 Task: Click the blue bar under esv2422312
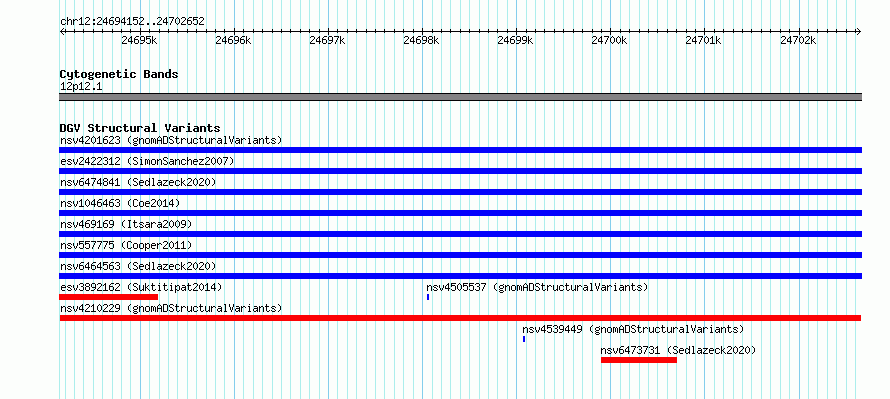coord(460,171)
